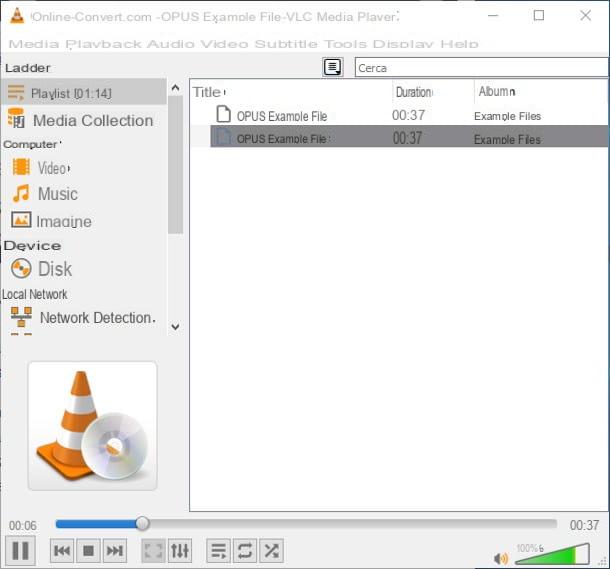Image resolution: width=610 pixels, height=569 pixels.
Task: Toggle elapsed time display 00:06
Action: 23,525
